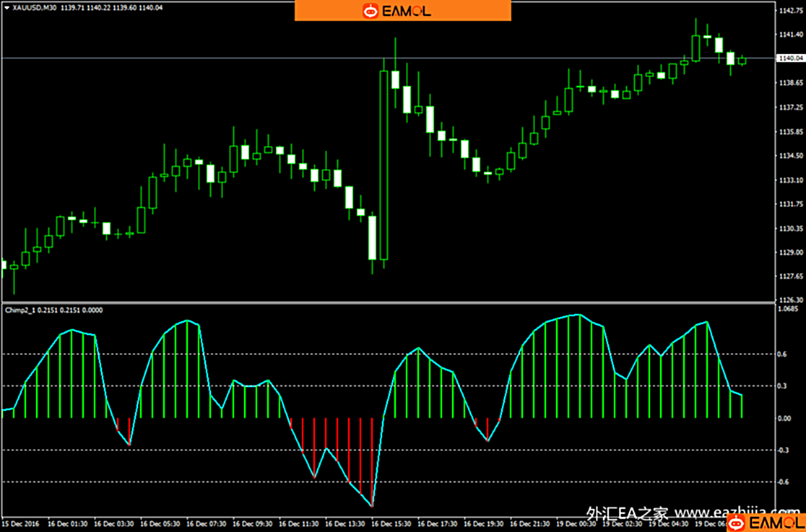Click the current price tag 1140.04

click(789, 58)
